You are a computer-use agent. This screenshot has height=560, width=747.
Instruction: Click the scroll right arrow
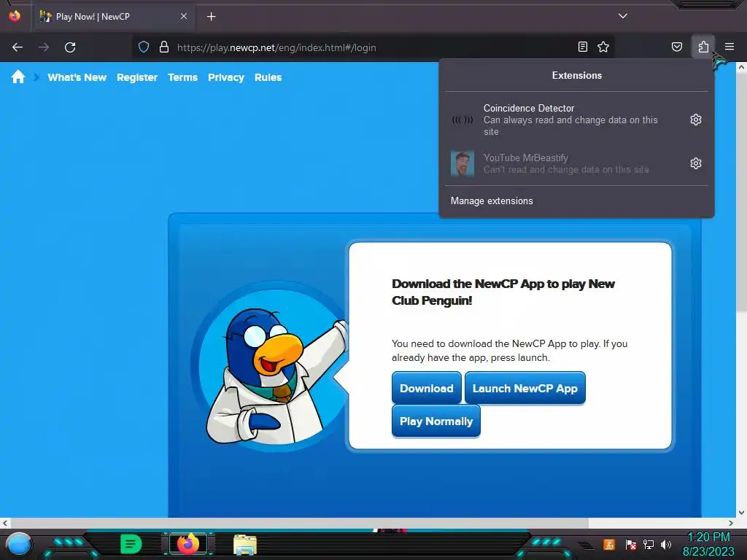(x=731, y=523)
